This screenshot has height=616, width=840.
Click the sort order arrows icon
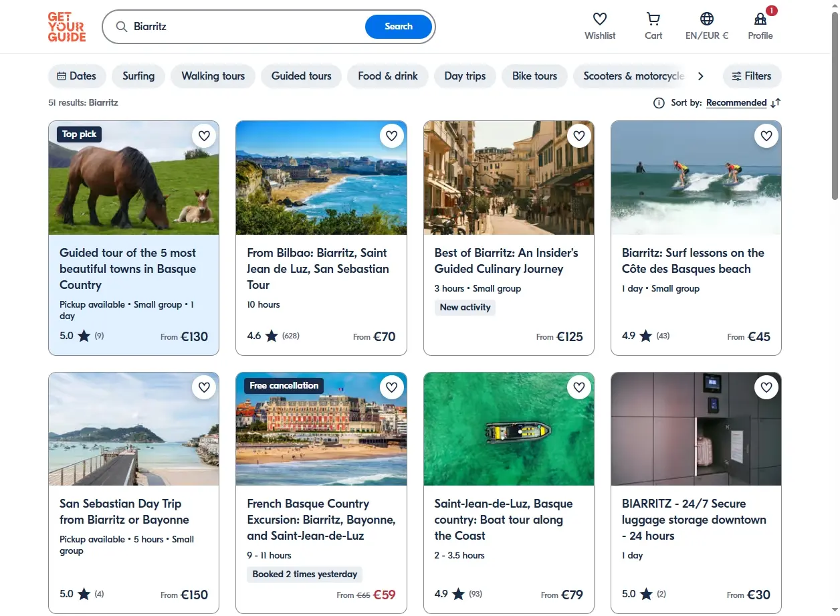pos(776,103)
